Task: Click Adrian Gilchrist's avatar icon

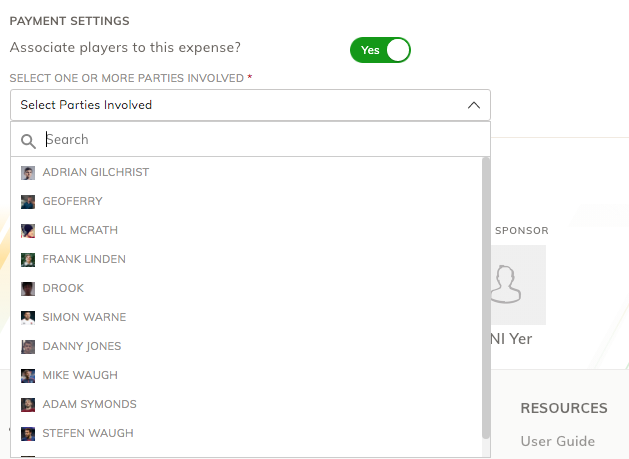Action: click(x=28, y=173)
